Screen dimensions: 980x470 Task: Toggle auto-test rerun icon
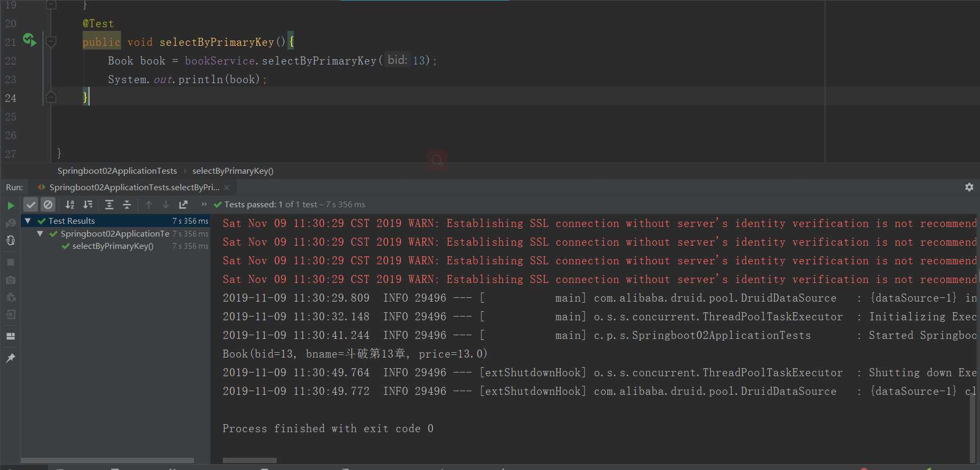point(11,240)
